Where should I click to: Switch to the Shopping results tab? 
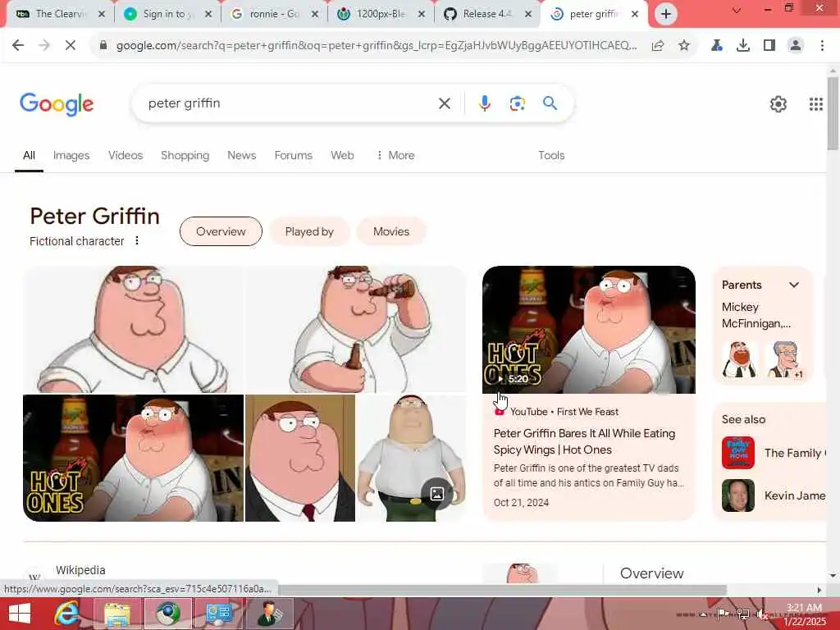click(x=185, y=155)
